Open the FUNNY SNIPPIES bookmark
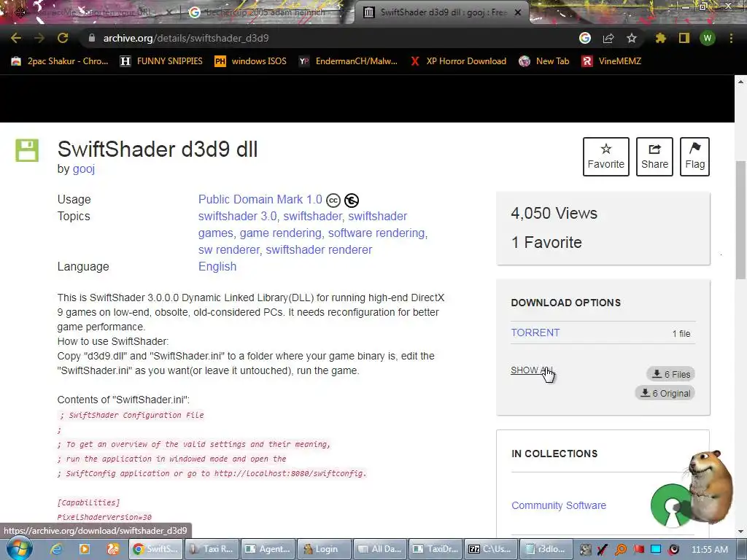The width and height of the screenshot is (747, 560). point(161,61)
